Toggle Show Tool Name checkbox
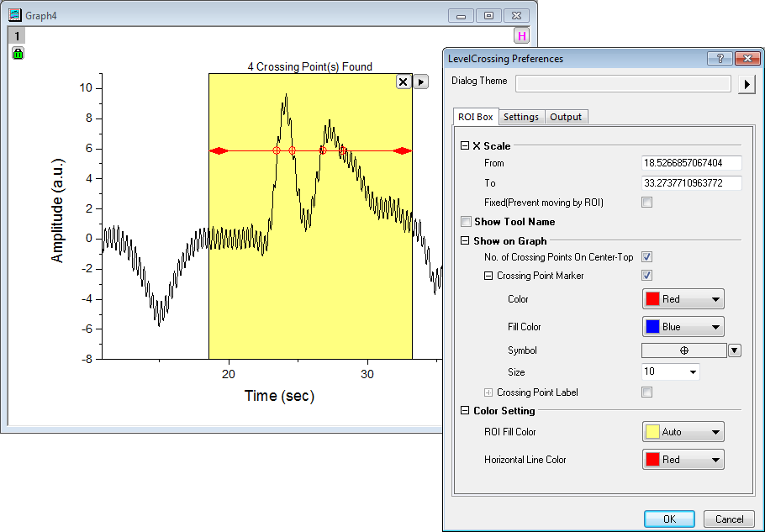This screenshot has height=532, width=765. coord(467,222)
